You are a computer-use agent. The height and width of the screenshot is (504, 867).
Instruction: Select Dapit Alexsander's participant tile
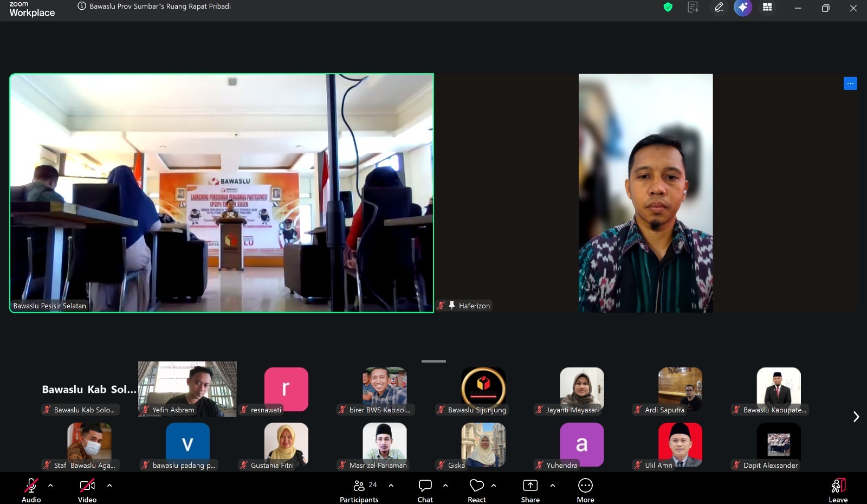779,444
